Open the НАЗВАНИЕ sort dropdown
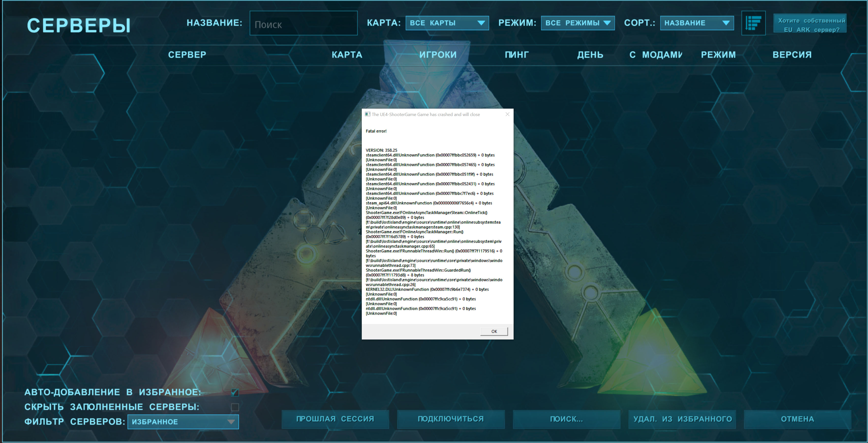Image resolution: width=868 pixels, height=443 pixels. tap(697, 23)
